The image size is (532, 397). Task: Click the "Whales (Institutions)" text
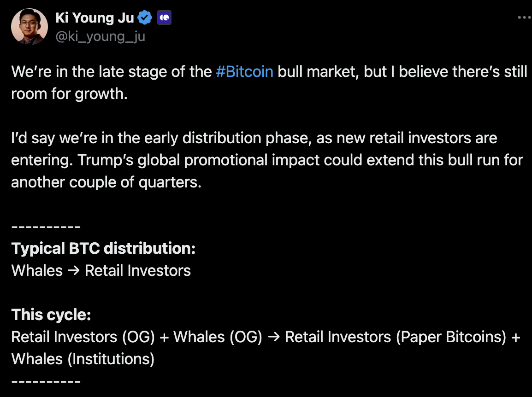pos(83,359)
